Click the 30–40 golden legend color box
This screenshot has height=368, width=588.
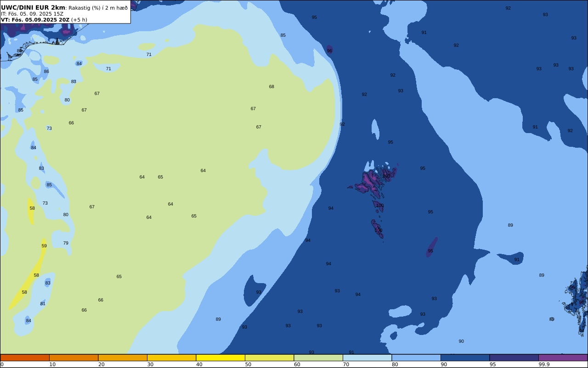pyautogui.click(x=171, y=357)
